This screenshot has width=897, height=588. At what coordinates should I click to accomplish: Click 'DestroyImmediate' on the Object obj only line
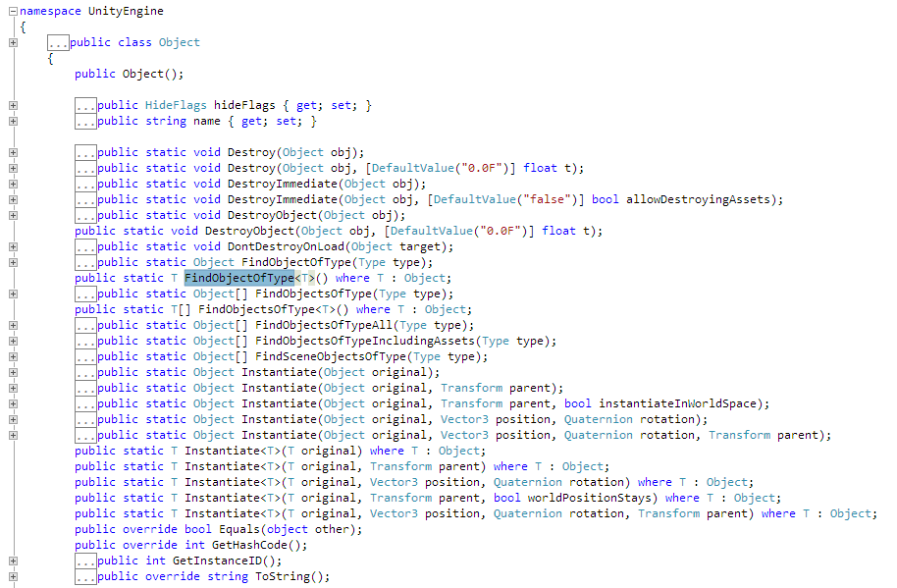pos(283,185)
